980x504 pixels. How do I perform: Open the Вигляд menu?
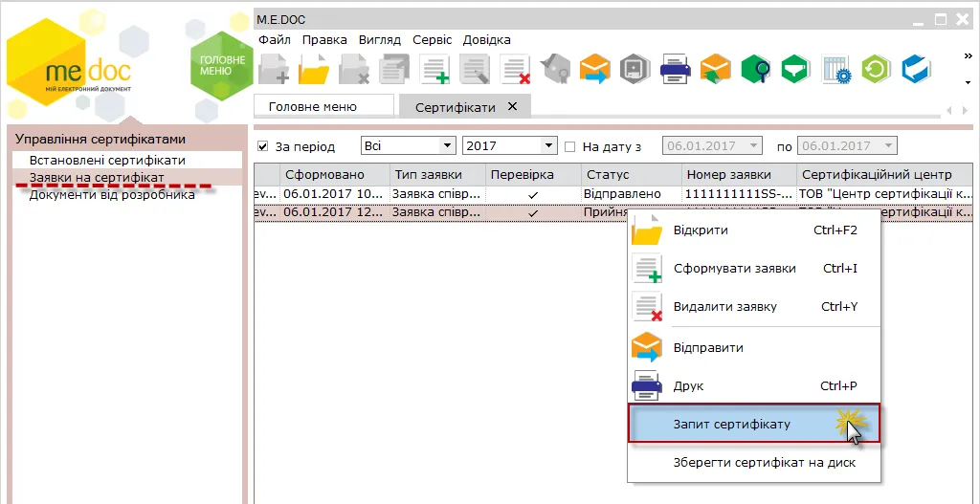(x=379, y=40)
